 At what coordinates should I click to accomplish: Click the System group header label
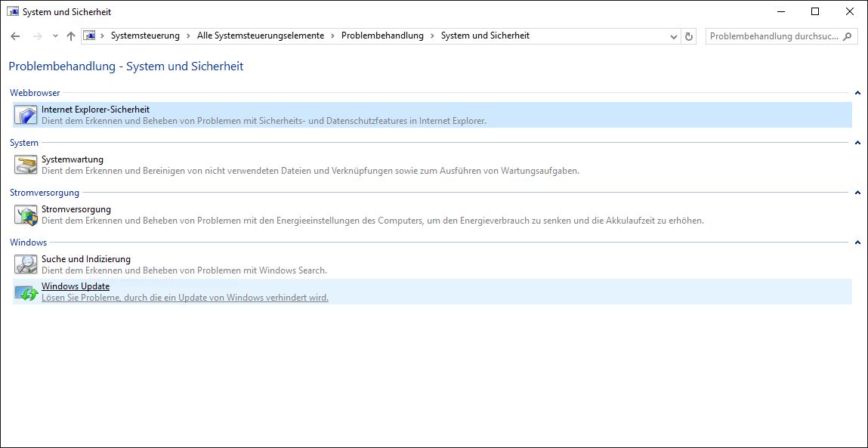(x=24, y=143)
